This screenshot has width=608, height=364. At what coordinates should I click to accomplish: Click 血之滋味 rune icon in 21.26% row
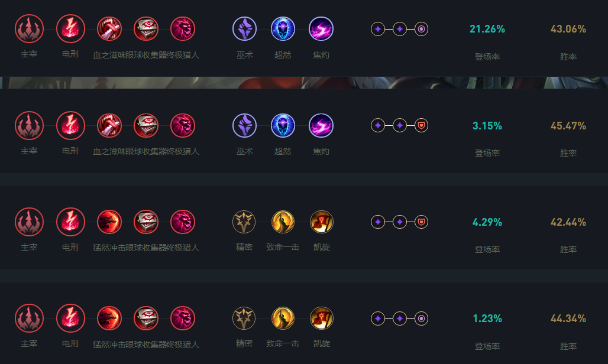coord(109,28)
